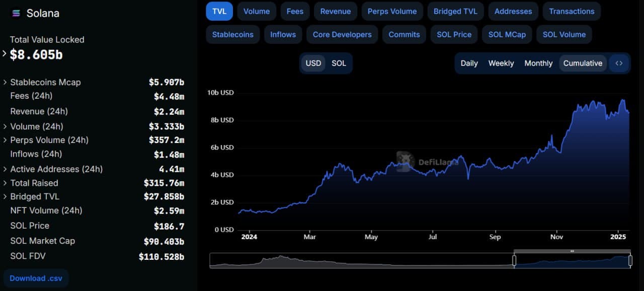This screenshot has height=291, width=644.
Task: Toggle the Transactions chart metric
Action: 572,11
